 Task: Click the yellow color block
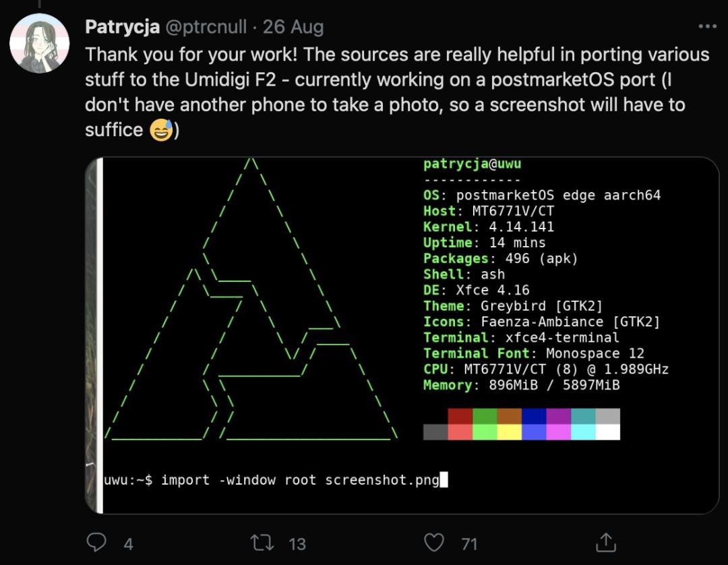click(x=510, y=432)
